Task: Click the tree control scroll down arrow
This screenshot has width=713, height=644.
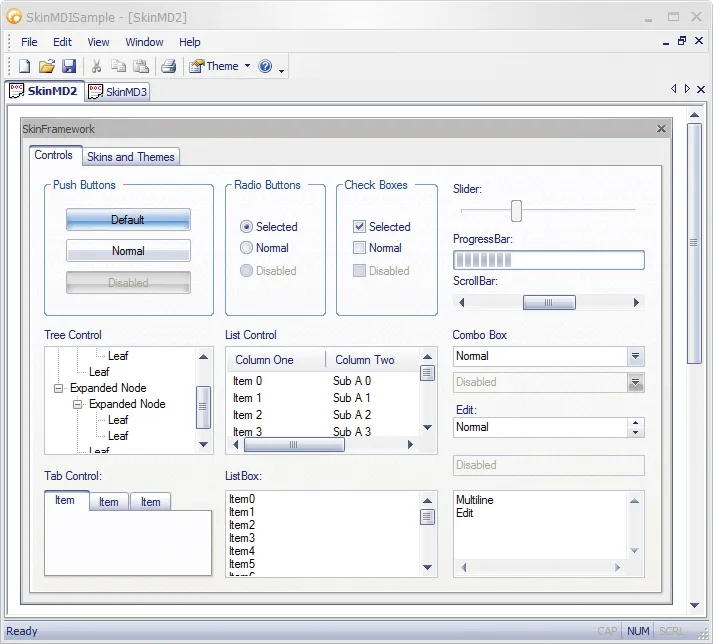Action: coord(204,444)
